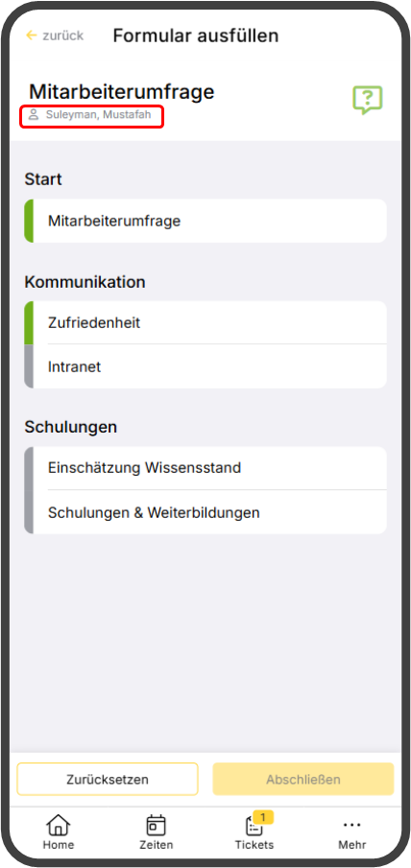Tap the Mehr three-dots icon
This screenshot has width=411, height=868.
pyautogui.click(x=351, y=825)
